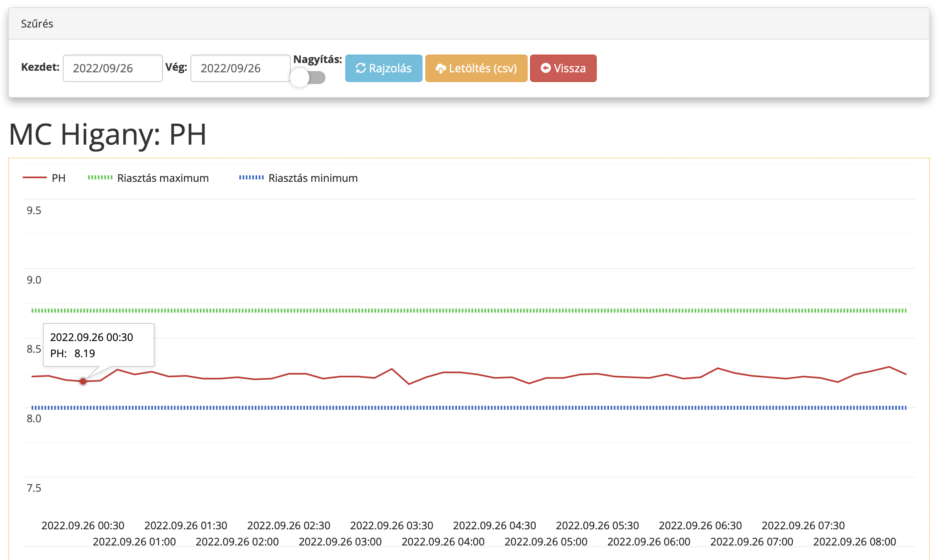Go back with the Vissza button

[563, 68]
